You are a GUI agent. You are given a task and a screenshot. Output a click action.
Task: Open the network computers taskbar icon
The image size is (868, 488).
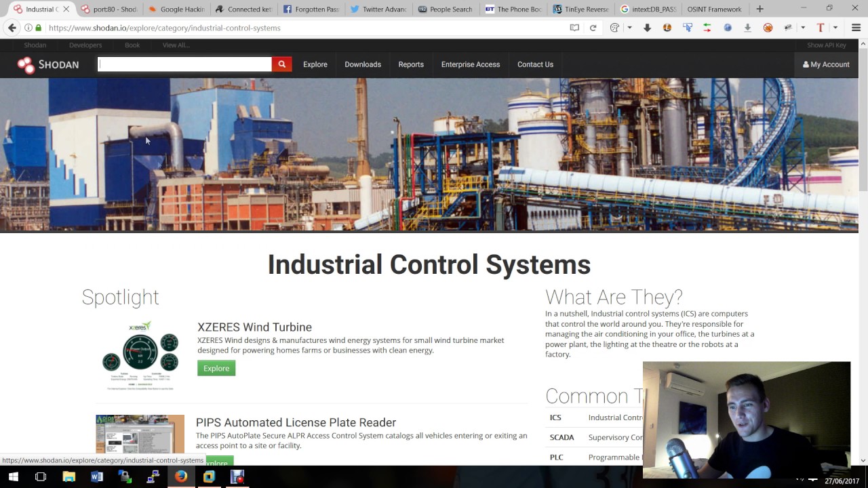pyautogui.click(x=153, y=477)
